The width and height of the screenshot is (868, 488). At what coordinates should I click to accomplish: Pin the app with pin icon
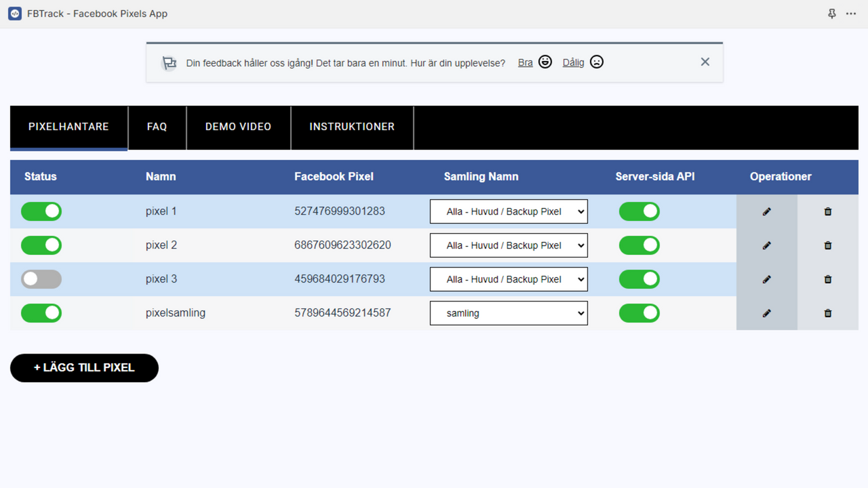[832, 14]
